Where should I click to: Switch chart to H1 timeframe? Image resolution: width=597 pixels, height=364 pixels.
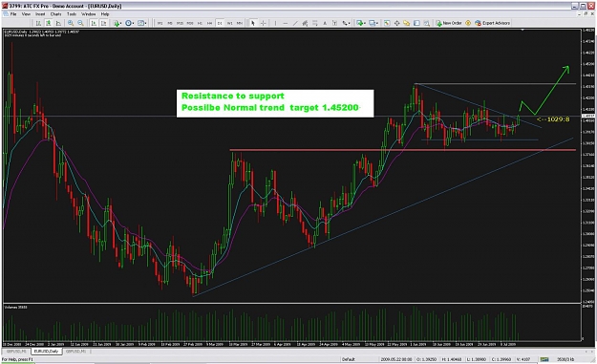200,23
